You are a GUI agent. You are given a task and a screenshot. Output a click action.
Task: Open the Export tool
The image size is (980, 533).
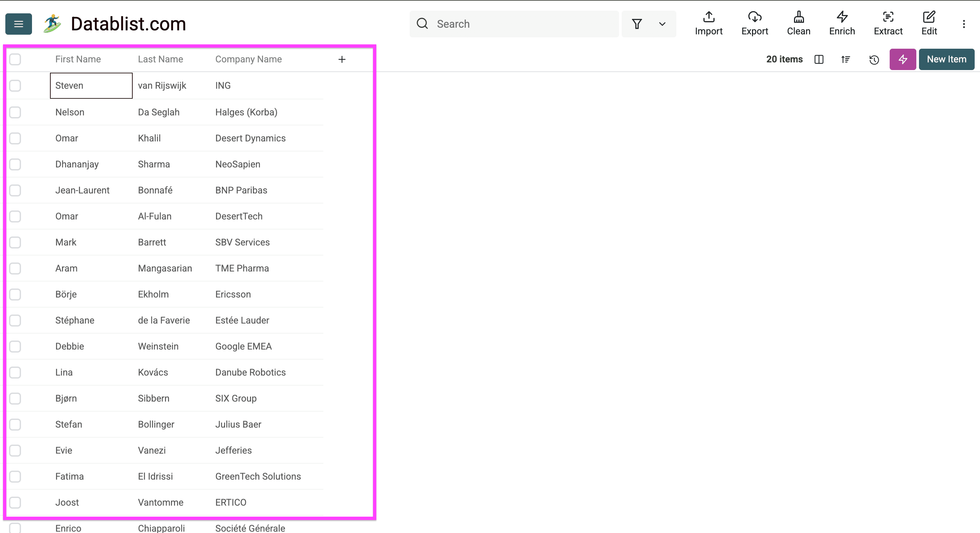754,24
